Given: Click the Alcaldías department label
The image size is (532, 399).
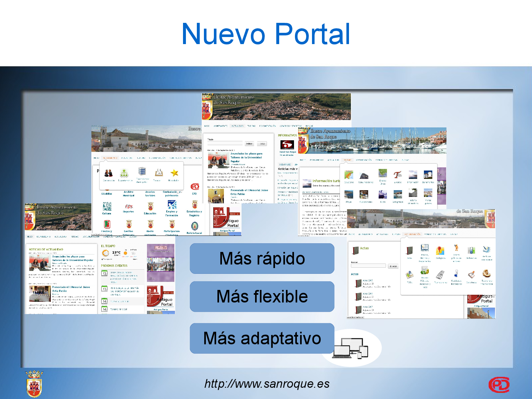Looking at the screenshot, I should pyautogui.click(x=107, y=194).
